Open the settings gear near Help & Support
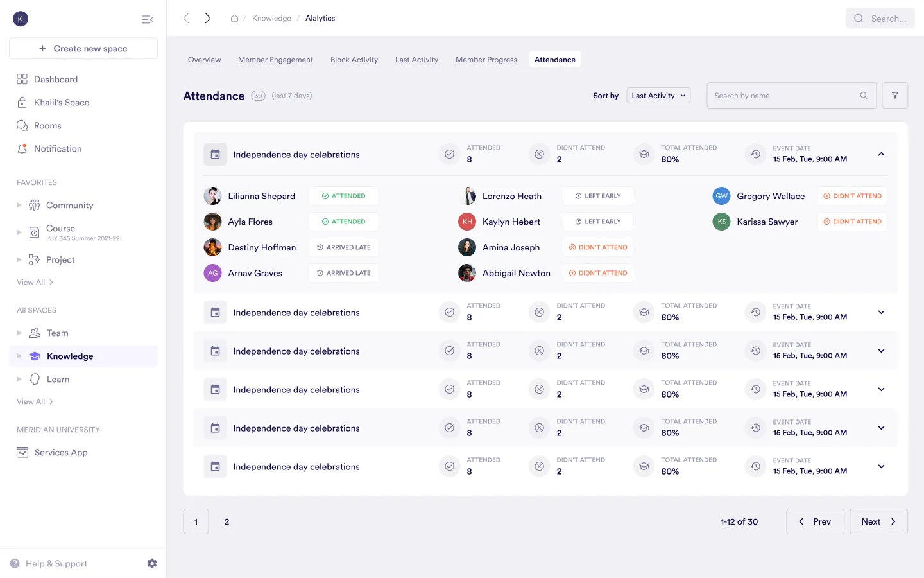The width and height of the screenshot is (924, 578). (152, 563)
